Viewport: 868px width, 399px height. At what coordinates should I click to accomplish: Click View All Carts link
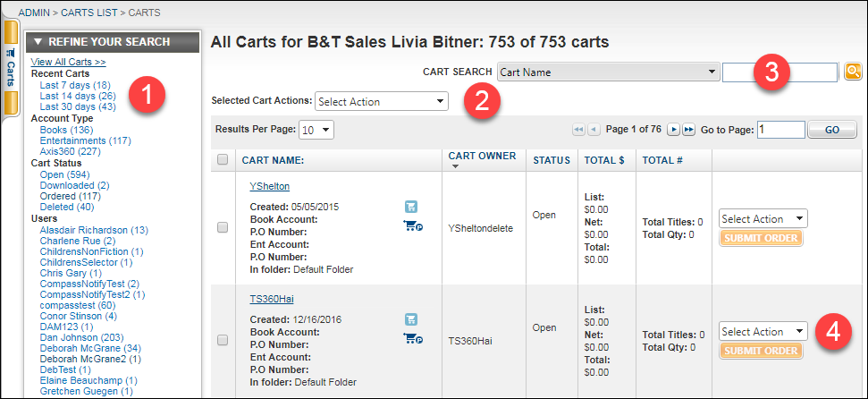point(68,62)
